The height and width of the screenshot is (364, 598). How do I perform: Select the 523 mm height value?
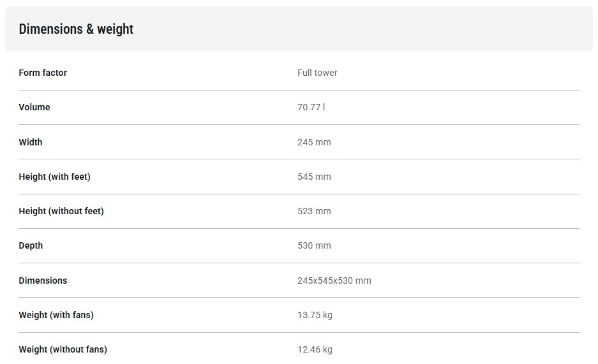[314, 211]
